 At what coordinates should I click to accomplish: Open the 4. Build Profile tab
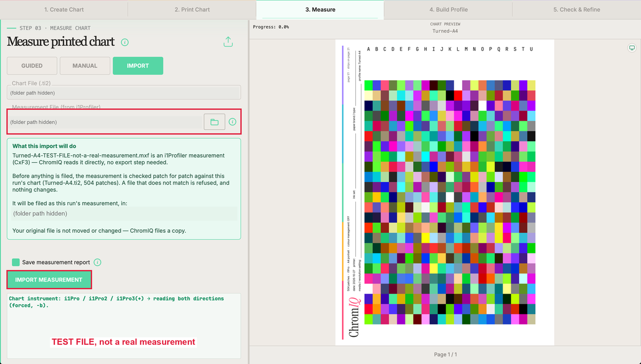click(x=448, y=10)
